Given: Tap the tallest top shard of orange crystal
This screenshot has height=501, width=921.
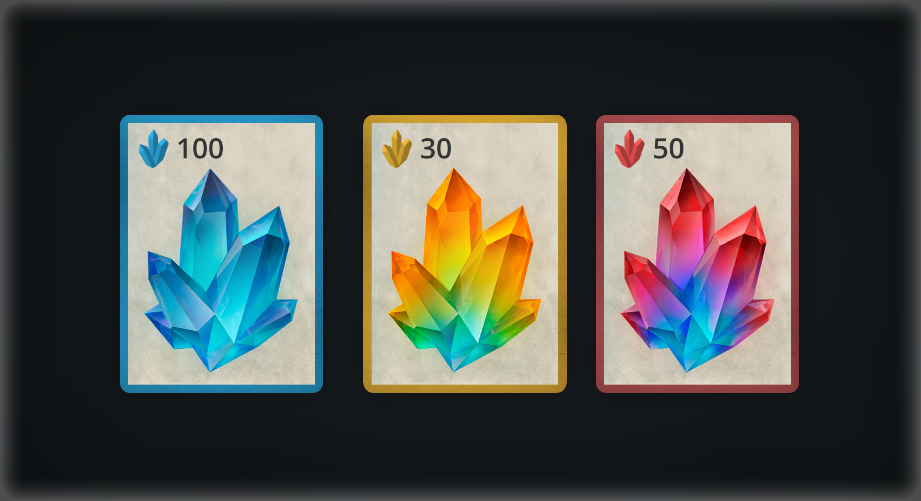Looking at the screenshot, I should click(453, 223).
